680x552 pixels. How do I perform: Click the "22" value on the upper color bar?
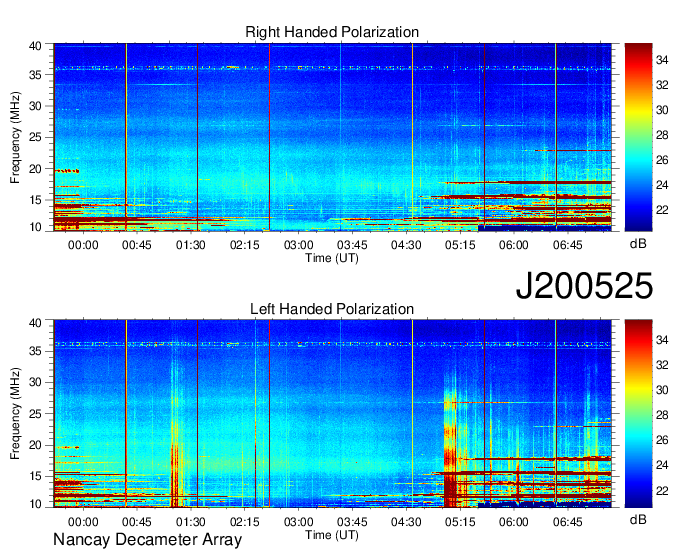coord(662,210)
